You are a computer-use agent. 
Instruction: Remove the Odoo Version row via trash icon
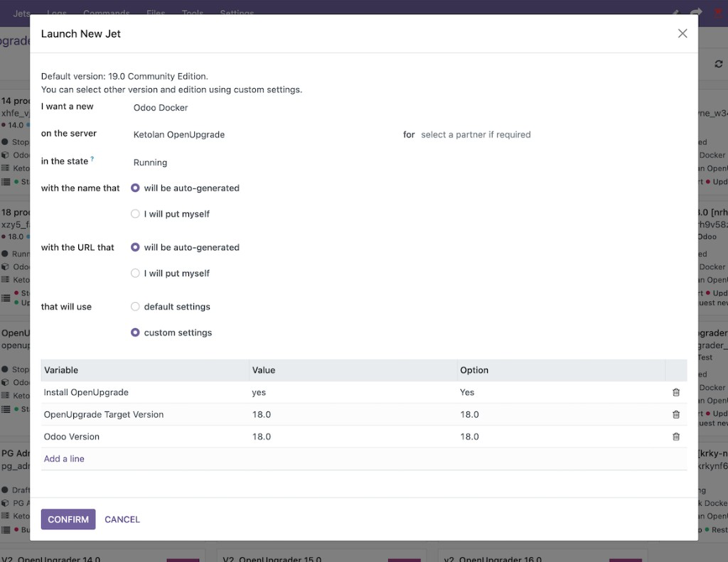coord(675,436)
